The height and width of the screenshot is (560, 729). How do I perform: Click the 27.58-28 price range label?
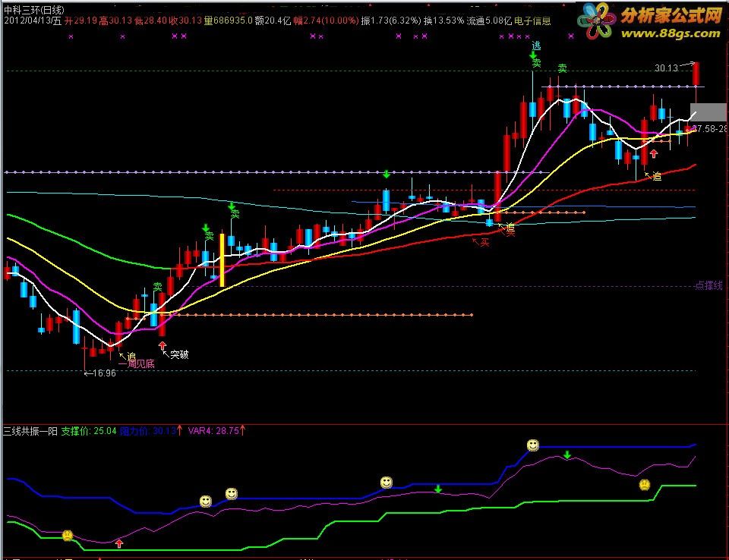(711, 129)
